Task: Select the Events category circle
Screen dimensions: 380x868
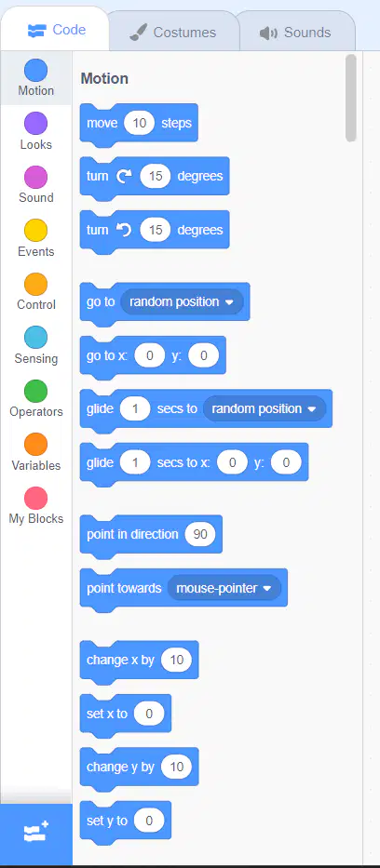Action: [x=36, y=231]
